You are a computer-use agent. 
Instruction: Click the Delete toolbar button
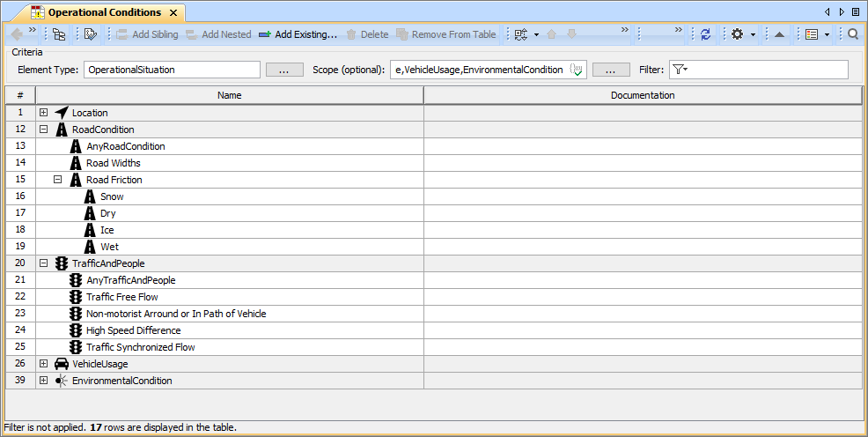tap(367, 34)
